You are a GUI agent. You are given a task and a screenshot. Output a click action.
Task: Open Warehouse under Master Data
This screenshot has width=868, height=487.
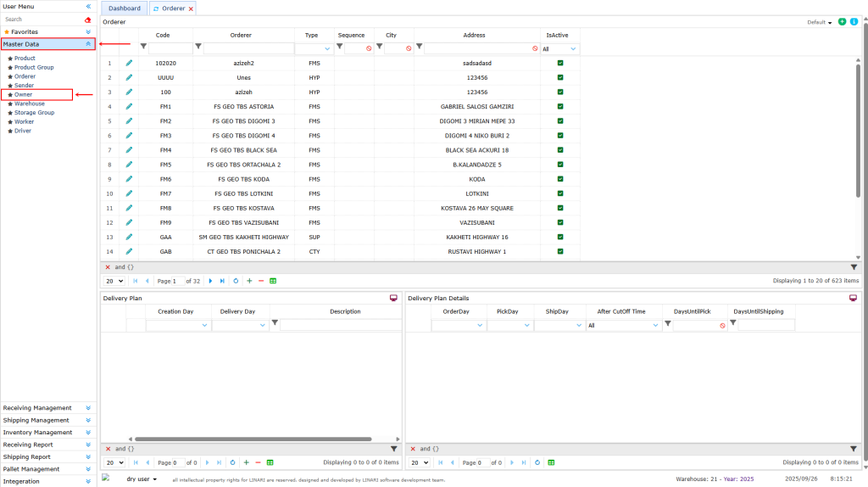click(30, 104)
